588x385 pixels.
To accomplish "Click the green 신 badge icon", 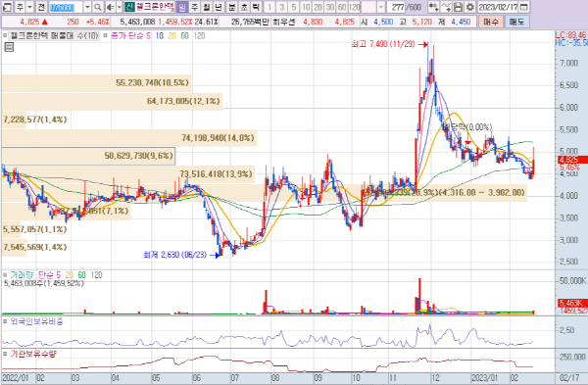I will (x=129, y=7).
